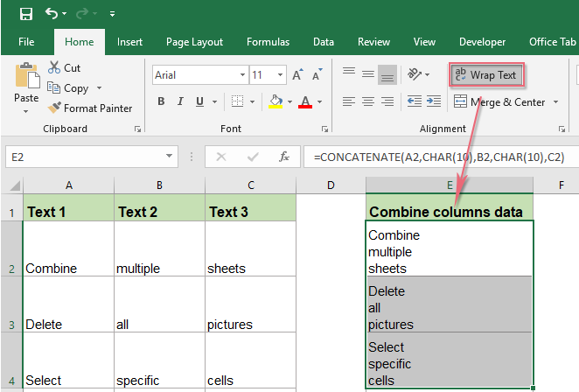Open the font size 11 dropdown

click(x=280, y=75)
